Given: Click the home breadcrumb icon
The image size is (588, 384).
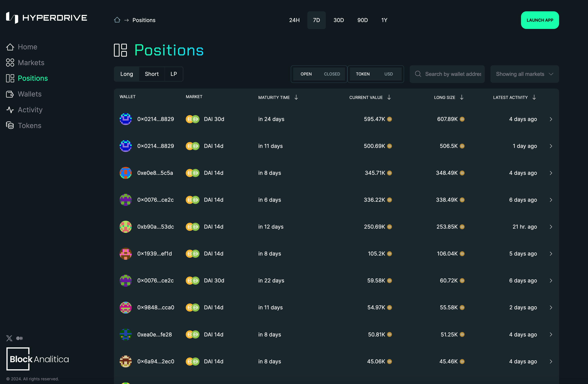Looking at the screenshot, I should pos(117,20).
